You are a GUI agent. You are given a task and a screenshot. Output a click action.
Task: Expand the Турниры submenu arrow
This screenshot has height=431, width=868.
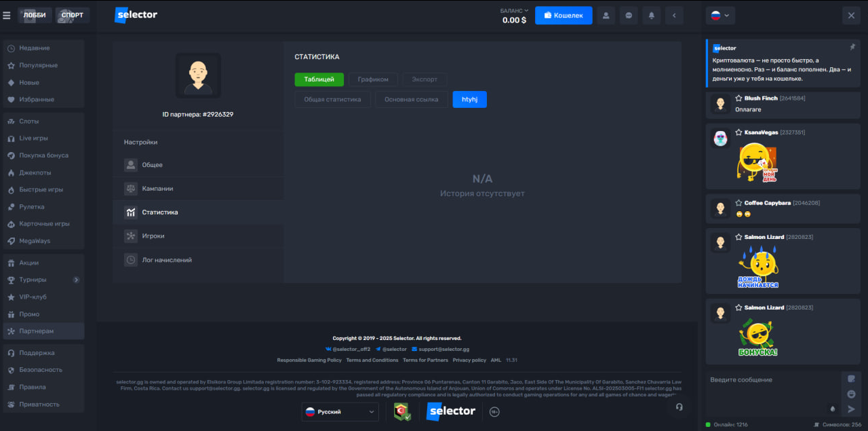(76, 279)
